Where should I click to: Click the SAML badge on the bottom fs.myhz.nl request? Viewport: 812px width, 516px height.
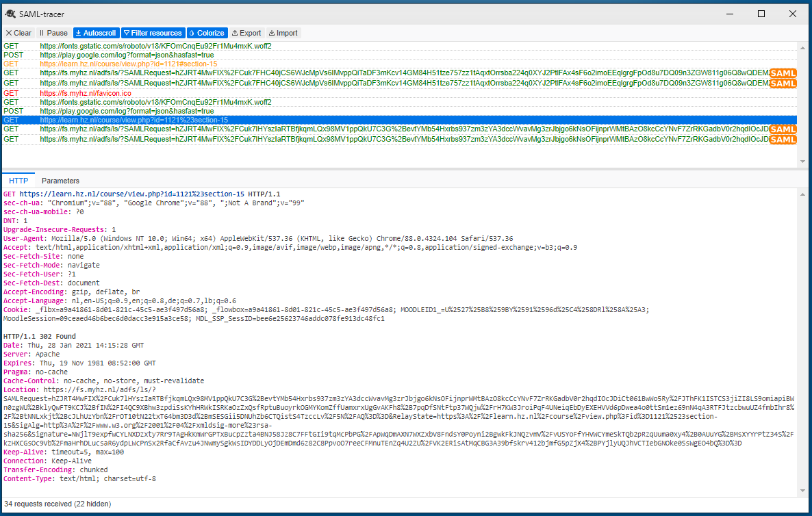783,138
